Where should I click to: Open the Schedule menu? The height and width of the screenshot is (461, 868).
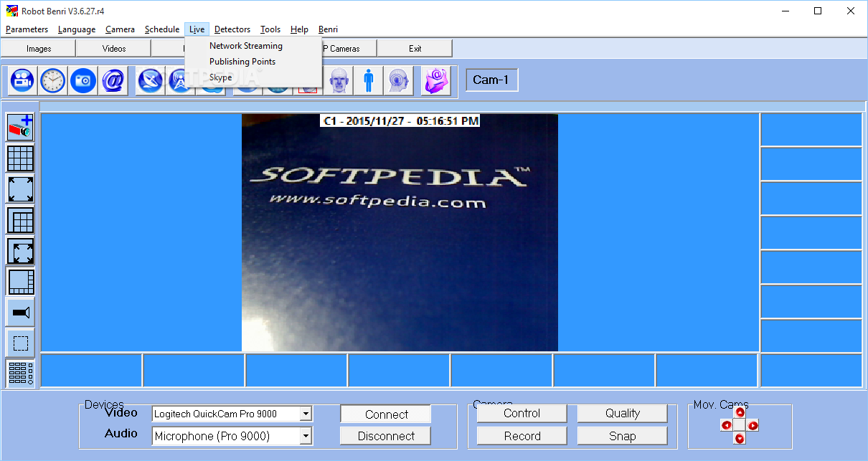click(162, 29)
